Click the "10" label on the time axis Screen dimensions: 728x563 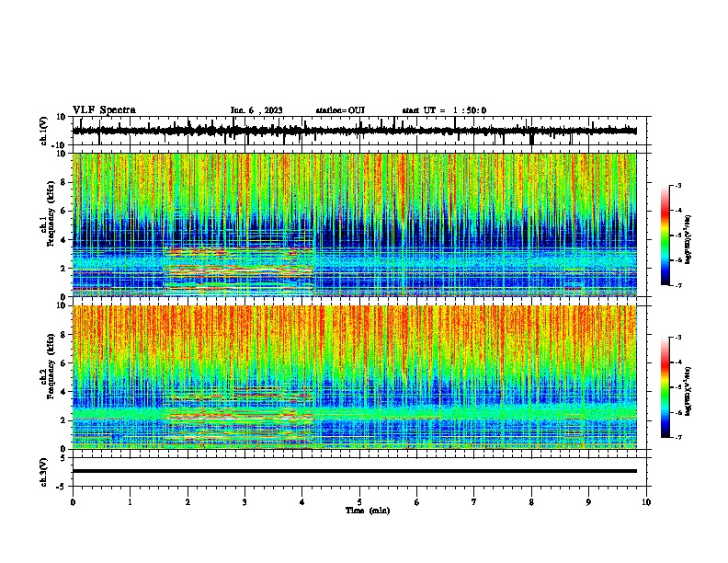coord(646,502)
